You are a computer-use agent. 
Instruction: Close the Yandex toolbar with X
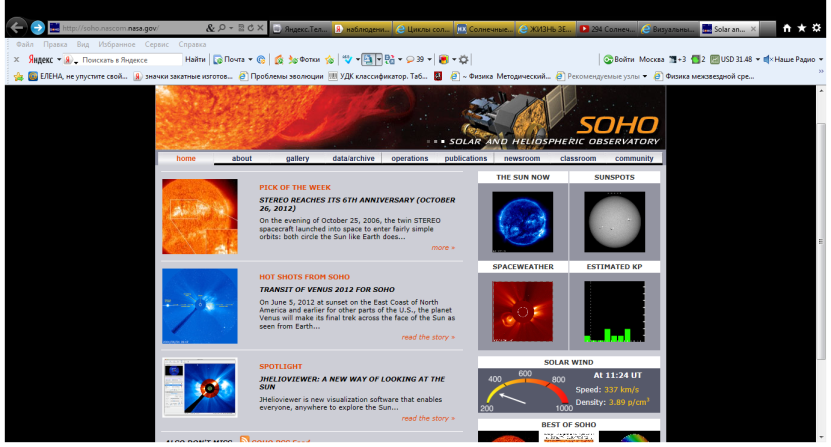click(16, 59)
